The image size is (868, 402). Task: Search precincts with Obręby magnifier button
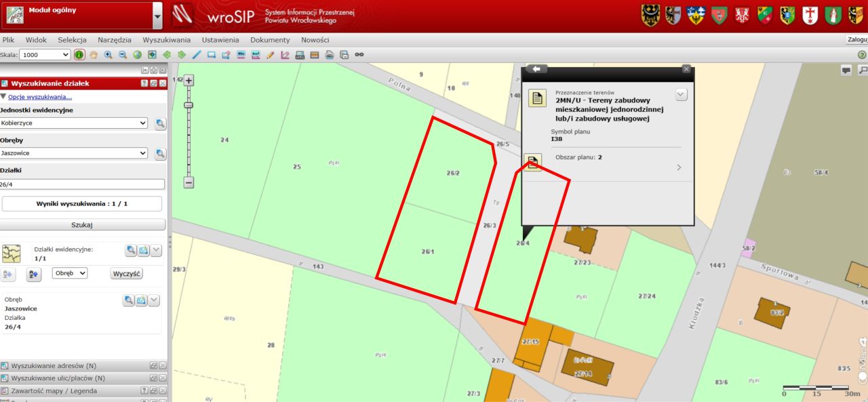(160, 153)
